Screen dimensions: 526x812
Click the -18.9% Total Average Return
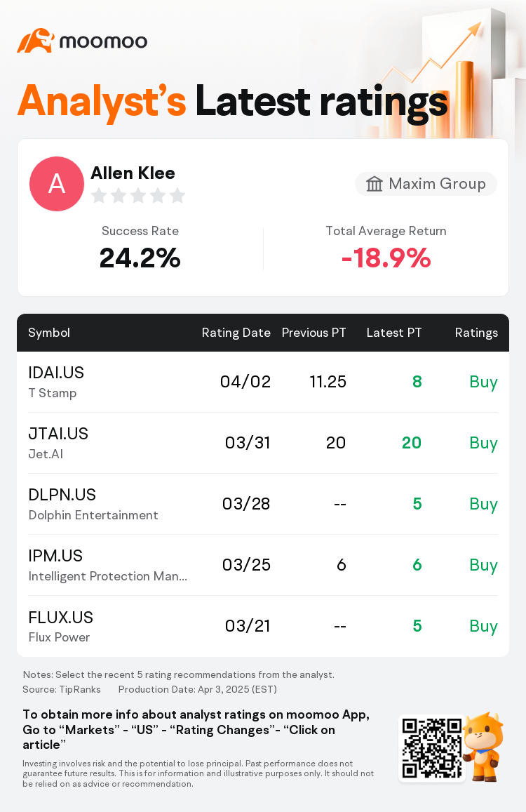tap(386, 258)
